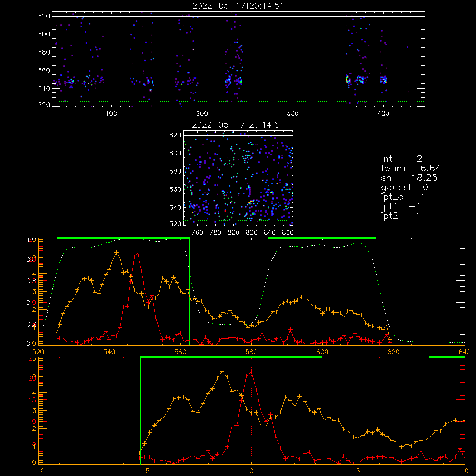
Task: Select the "gaussfit 0" readout line
Action: click(x=405, y=187)
